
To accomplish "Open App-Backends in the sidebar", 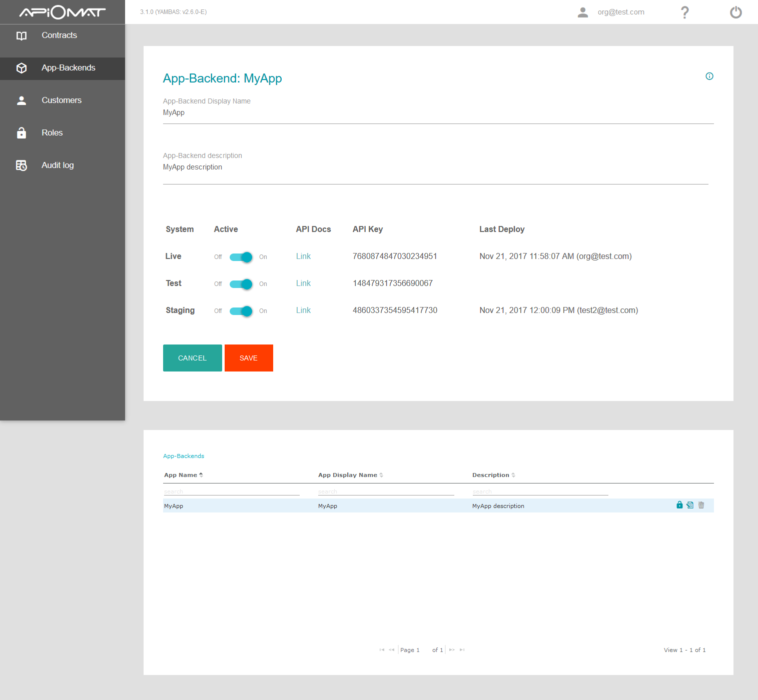I will (x=63, y=68).
